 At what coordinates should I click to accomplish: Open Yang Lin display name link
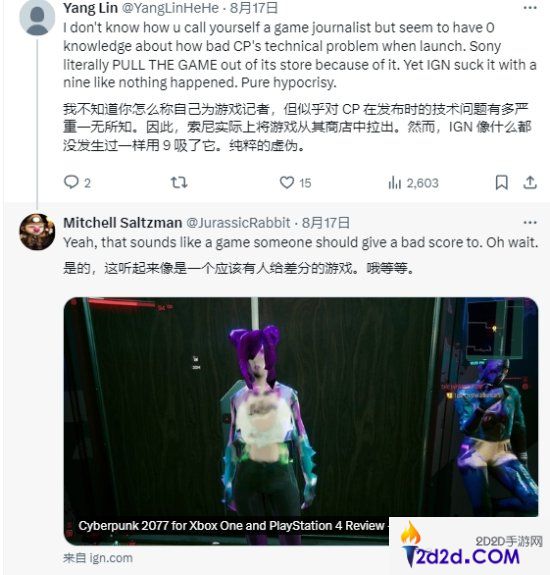pos(90,8)
